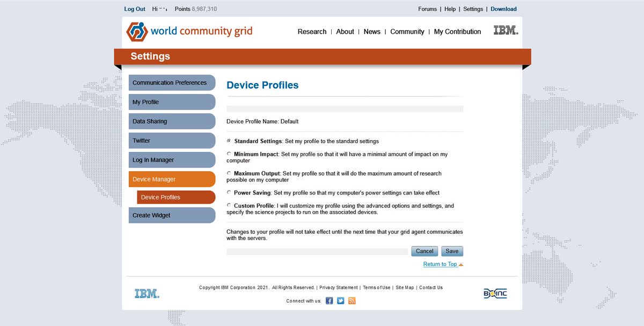Select the Standard Settings radio button

[x=229, y=141]
